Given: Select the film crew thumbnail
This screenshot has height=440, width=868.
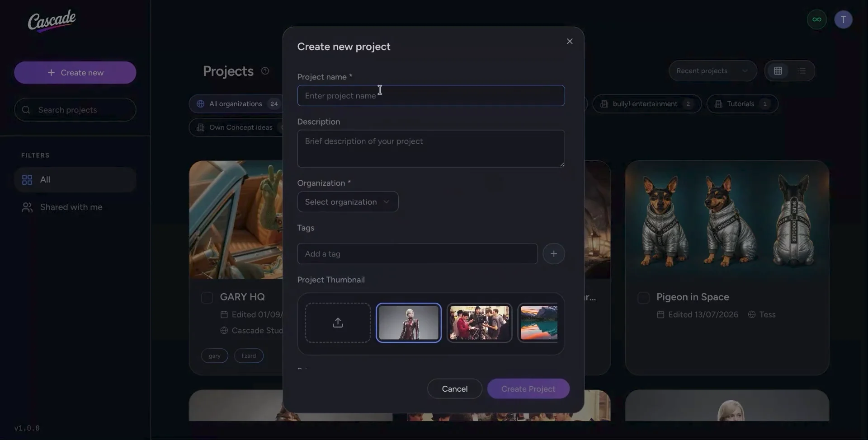Looking at the screenshot, I should coord(479,323).
